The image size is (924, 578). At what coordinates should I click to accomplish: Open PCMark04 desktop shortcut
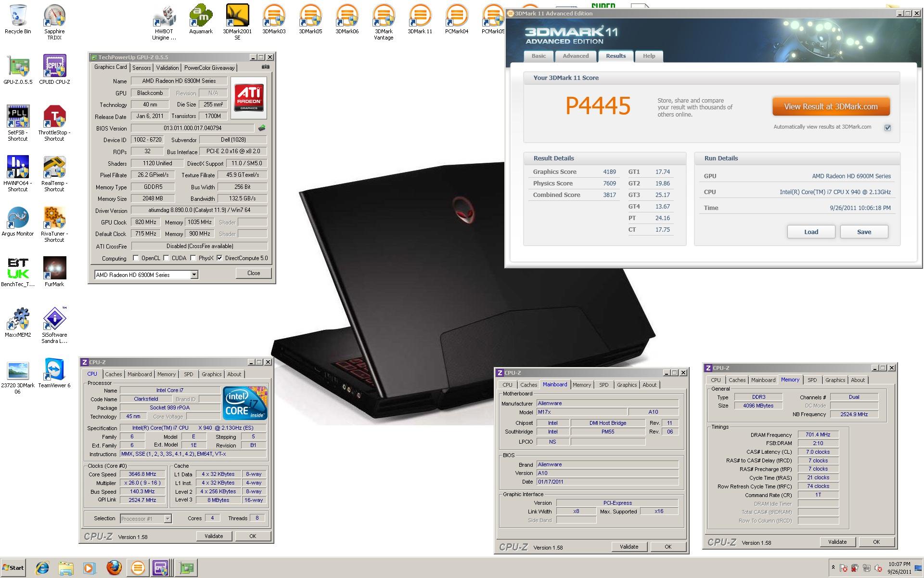tap(457, 19)
